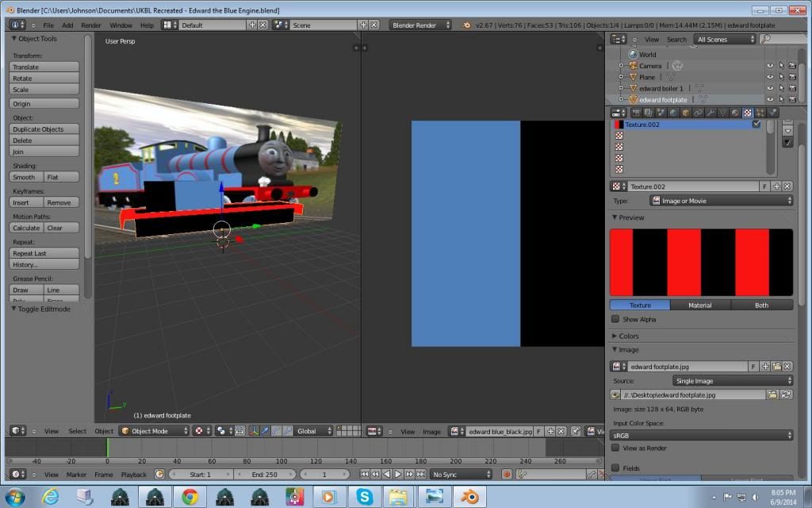Open the Add menu

pyautogui.click(x=67, y=25)
